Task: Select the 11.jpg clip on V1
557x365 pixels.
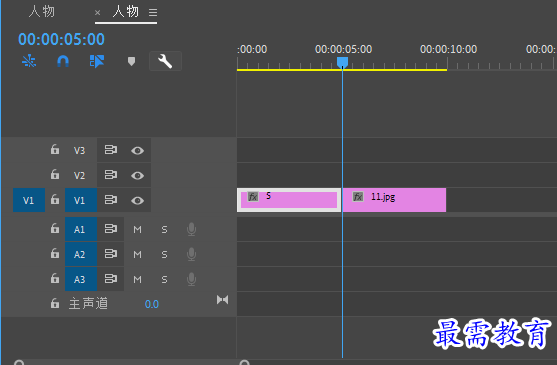Action: pos(394,200)
